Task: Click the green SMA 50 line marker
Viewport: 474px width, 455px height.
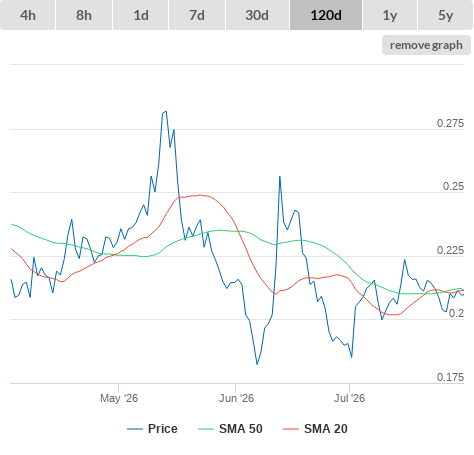Action: click(x=206, y=429)
